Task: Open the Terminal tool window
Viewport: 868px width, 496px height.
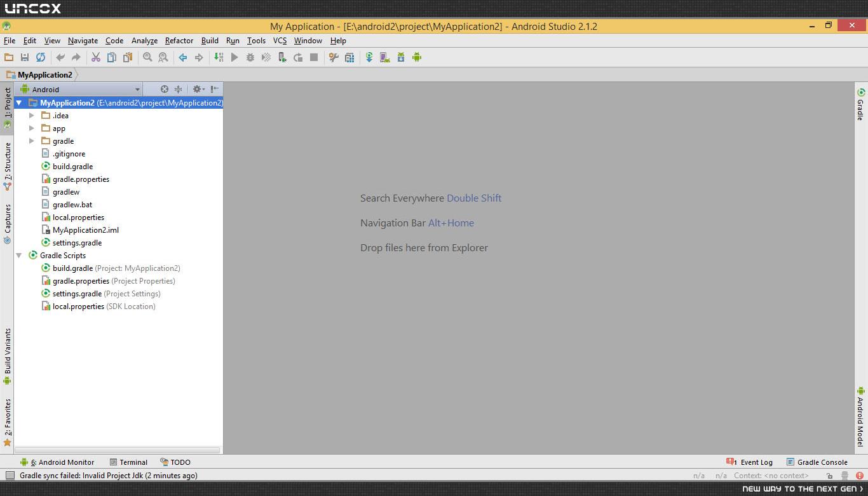Action: [128, 462]
